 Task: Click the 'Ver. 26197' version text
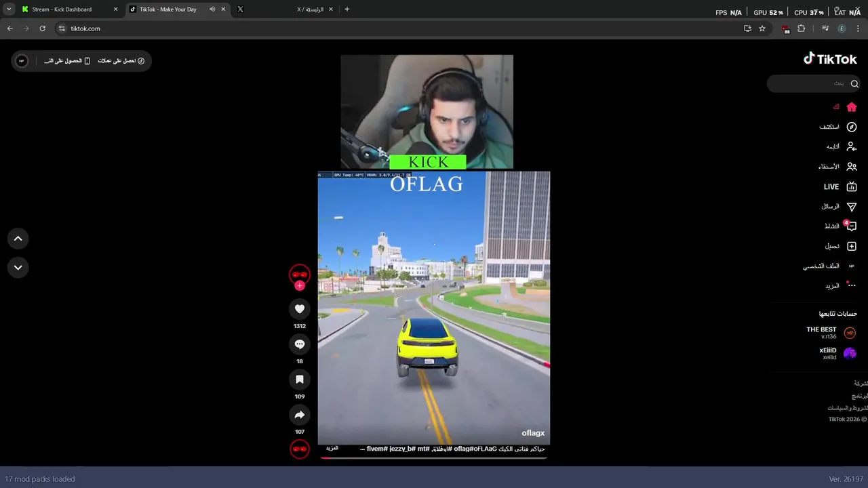tap(846, 479)
